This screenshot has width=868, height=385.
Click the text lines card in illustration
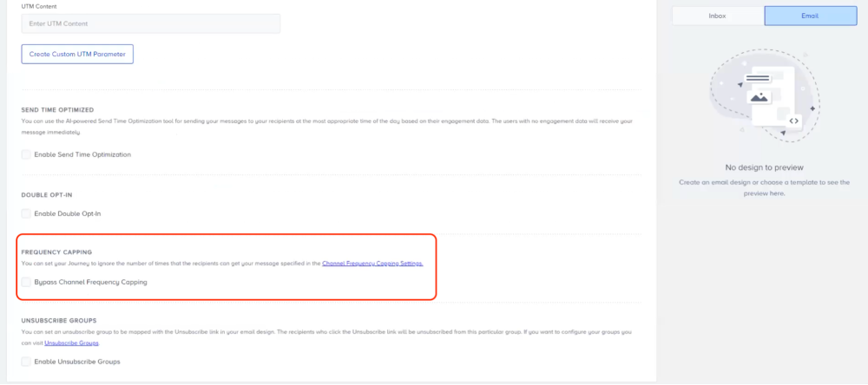(758, 80)
